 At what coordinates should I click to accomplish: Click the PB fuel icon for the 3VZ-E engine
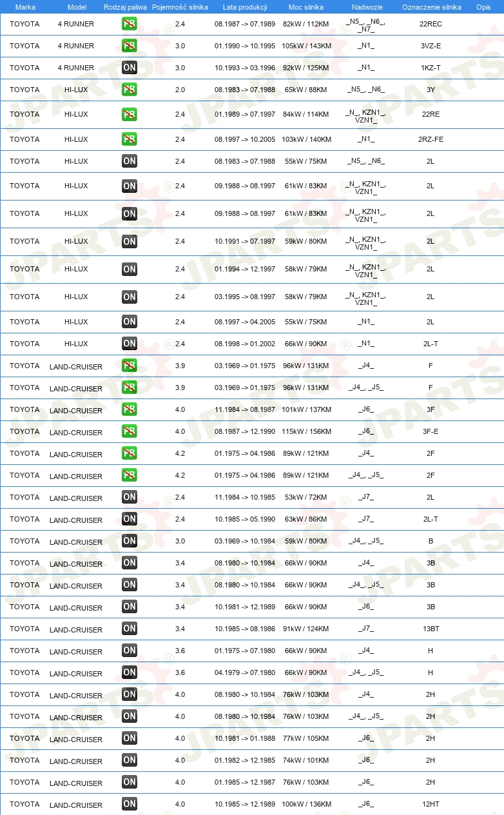point(129,46)
